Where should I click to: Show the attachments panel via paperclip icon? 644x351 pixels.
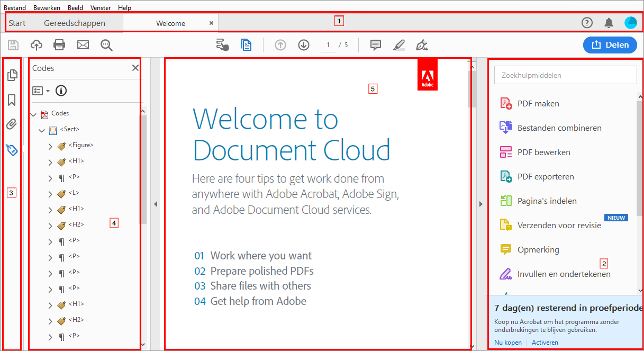pyautogui.click(x=11, y=124)
